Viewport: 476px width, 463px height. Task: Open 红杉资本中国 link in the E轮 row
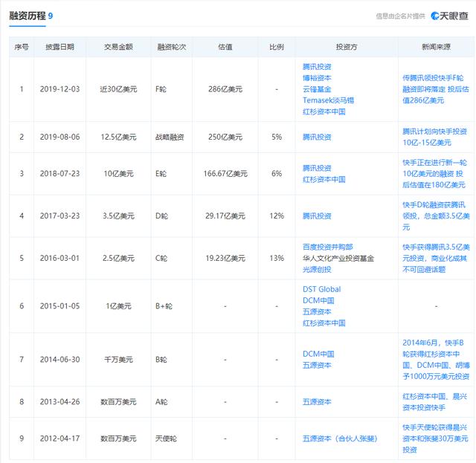click(324, 179)
